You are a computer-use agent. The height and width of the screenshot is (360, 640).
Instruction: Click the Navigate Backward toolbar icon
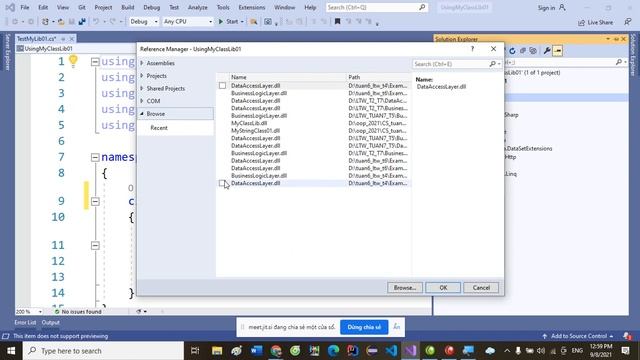(15, 22)
